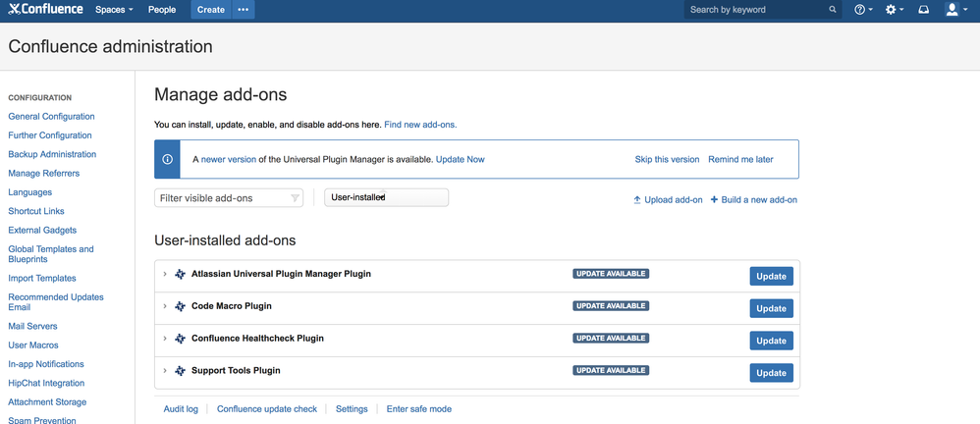Open the User-installed filter dropdown
This screenshot has height=424, width=980.
(386, 197)
